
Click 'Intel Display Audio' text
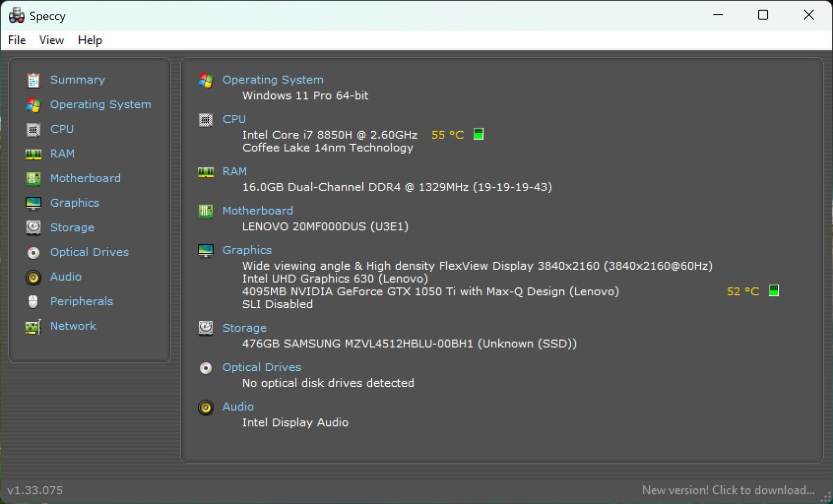[x=295, y=422]
